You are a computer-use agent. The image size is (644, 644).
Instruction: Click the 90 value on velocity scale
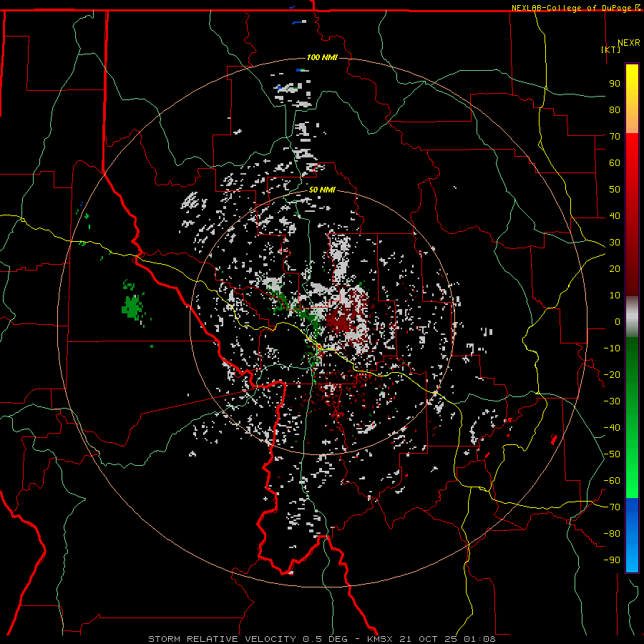coord(615,84)
